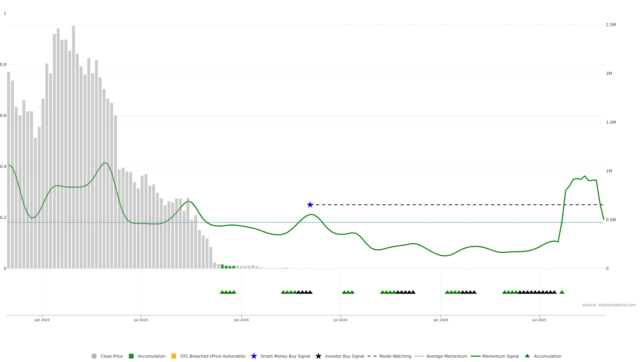Click the Jul 2025 axis label

[539, 320]
